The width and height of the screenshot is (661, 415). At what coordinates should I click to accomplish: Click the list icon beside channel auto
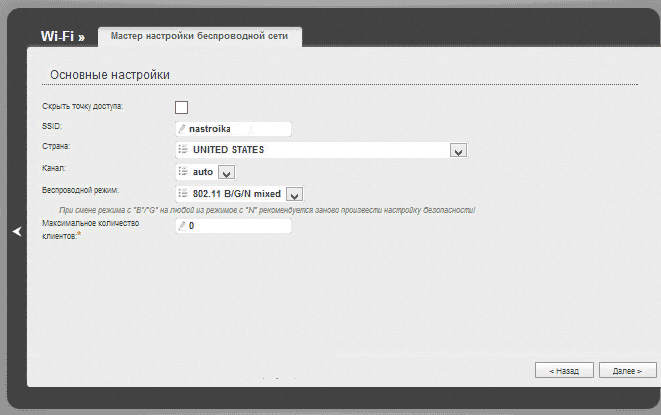[x=182, y=172]
